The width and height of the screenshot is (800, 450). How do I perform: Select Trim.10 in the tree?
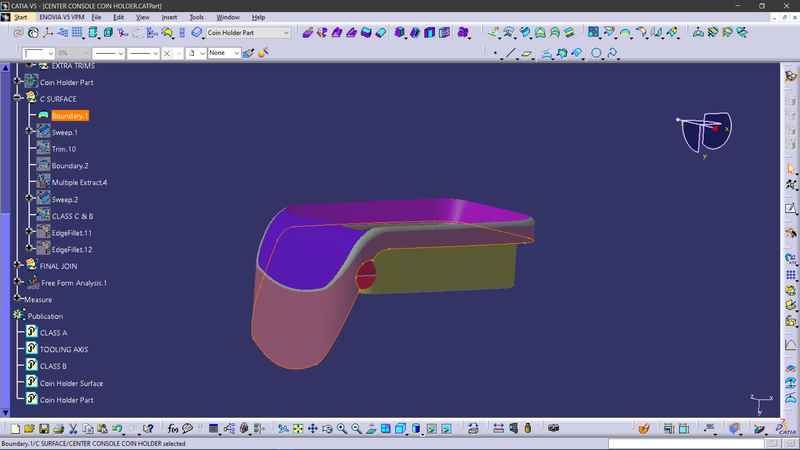(x=64, y=149)
